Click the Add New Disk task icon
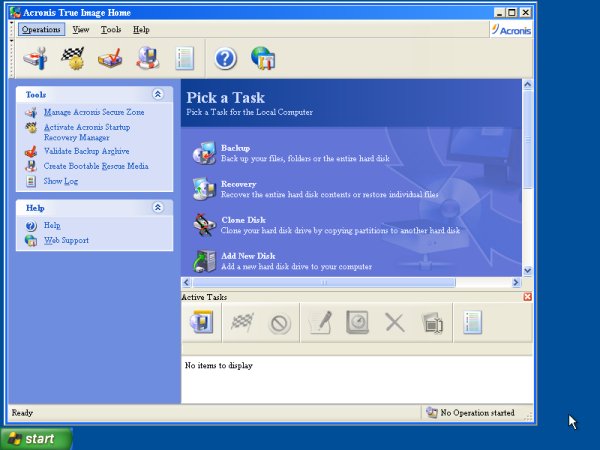The width and height of the screenshot is (600, 450). click(x=204, y=261)
